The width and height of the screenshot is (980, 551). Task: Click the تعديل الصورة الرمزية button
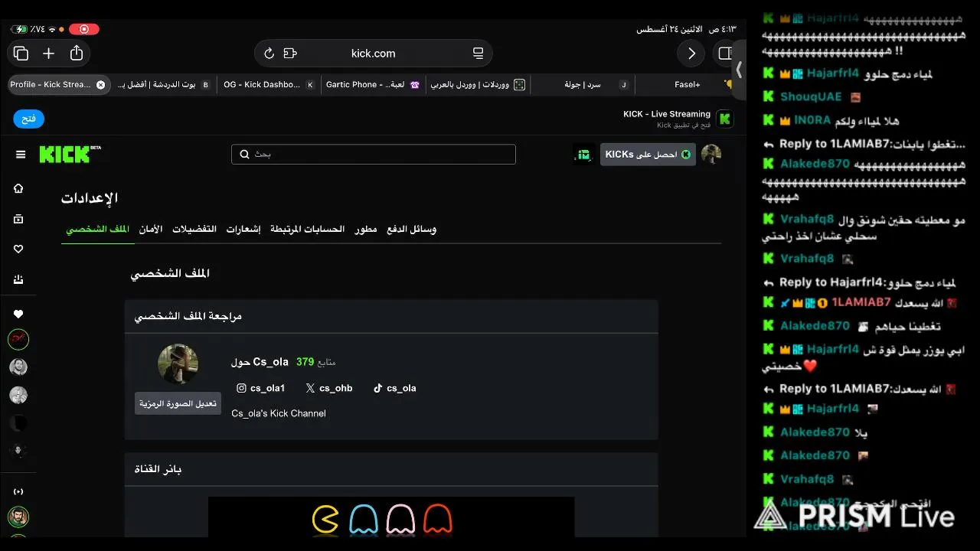point(178,403)
